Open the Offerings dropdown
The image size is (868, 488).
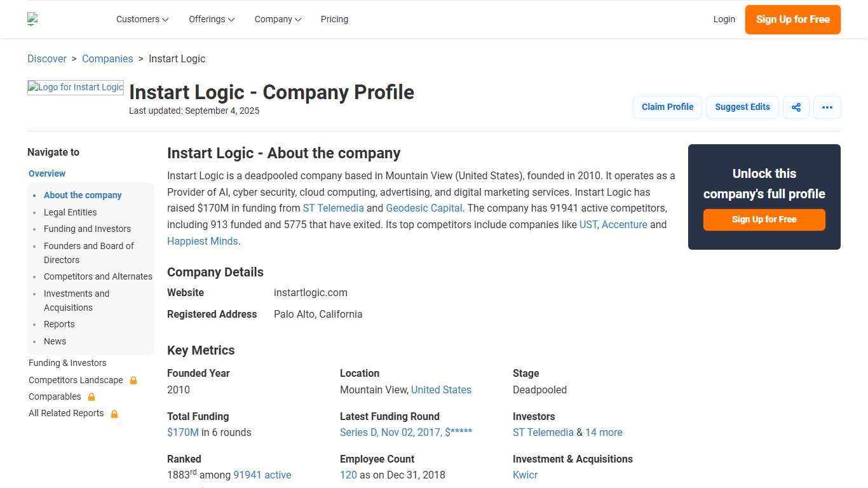(210, 19)
